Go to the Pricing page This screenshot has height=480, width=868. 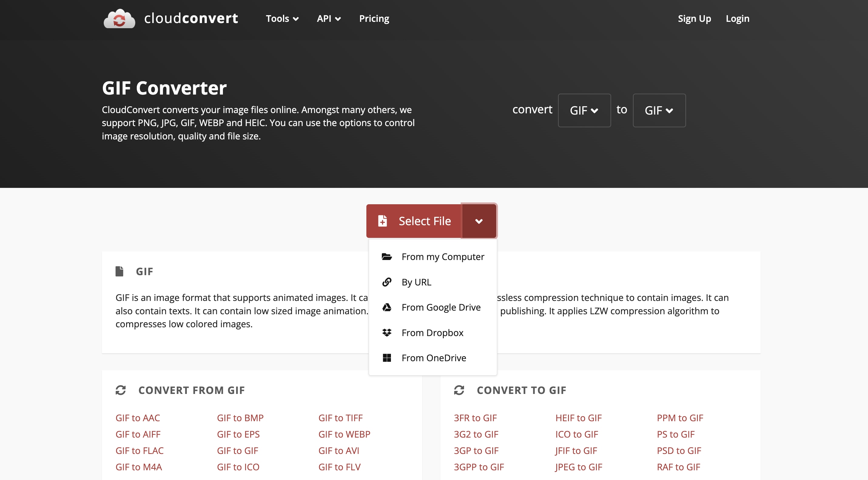(x=374, y=18)
